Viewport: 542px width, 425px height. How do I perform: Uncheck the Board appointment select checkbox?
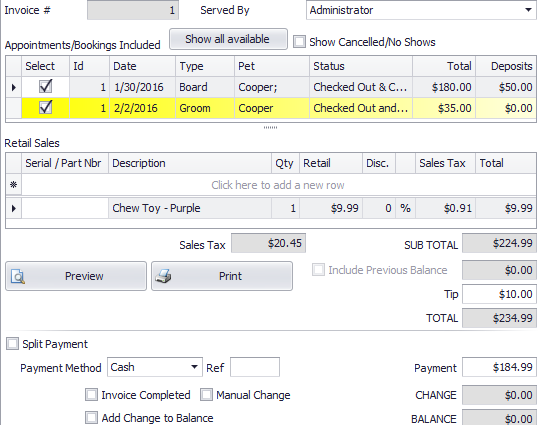(46, 86)
